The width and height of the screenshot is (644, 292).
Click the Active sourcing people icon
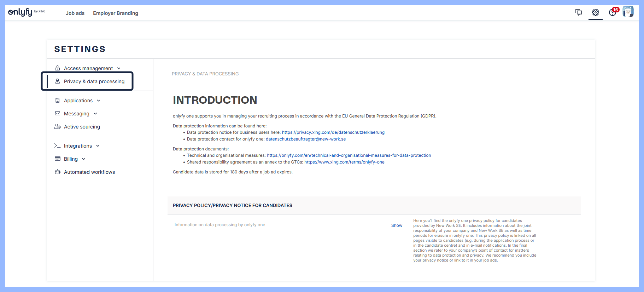point(58,127)
